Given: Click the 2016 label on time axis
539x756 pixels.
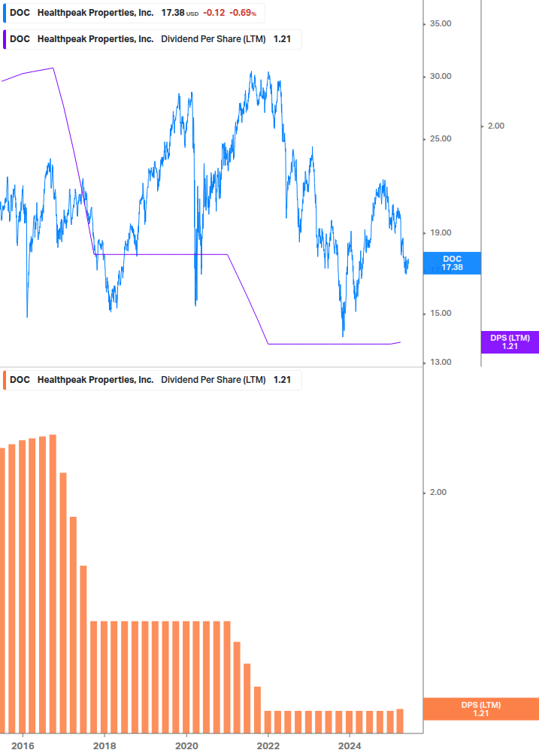Looking at the screenshot, I should 23,746.
